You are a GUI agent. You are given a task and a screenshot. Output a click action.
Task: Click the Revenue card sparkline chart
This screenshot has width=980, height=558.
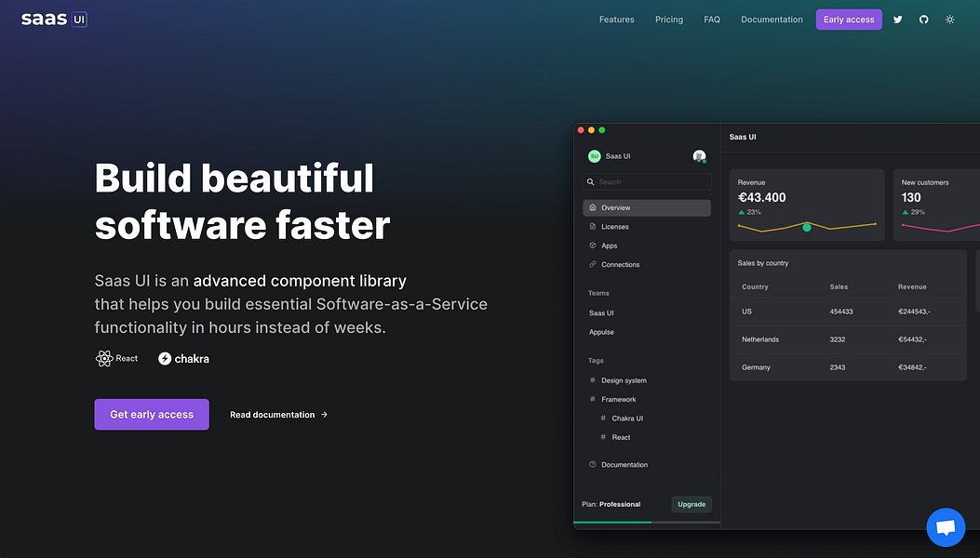(807, 227)
